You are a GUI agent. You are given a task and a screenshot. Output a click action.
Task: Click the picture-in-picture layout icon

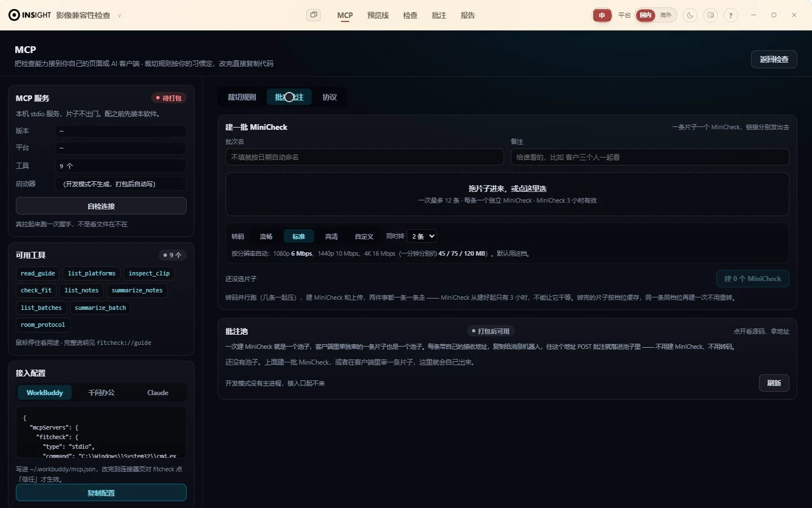(x=710, y=15)
